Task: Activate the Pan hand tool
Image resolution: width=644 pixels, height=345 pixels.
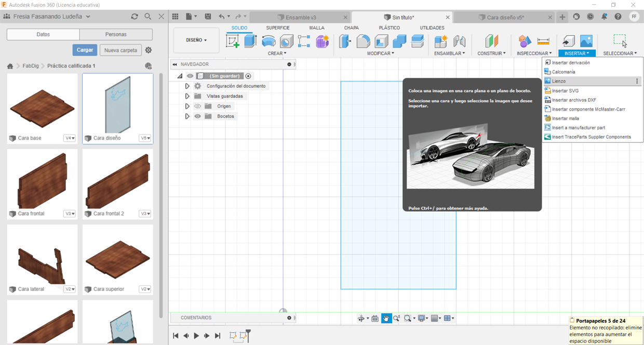Action: 386,318
